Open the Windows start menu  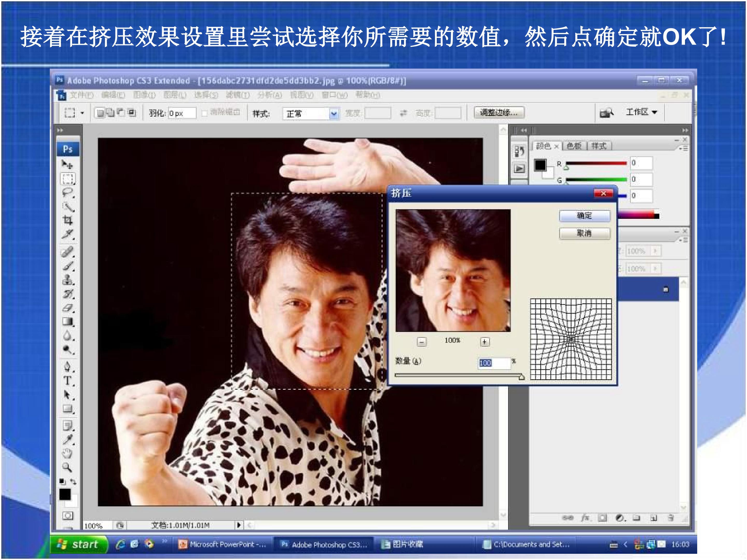tap(79, 544)
